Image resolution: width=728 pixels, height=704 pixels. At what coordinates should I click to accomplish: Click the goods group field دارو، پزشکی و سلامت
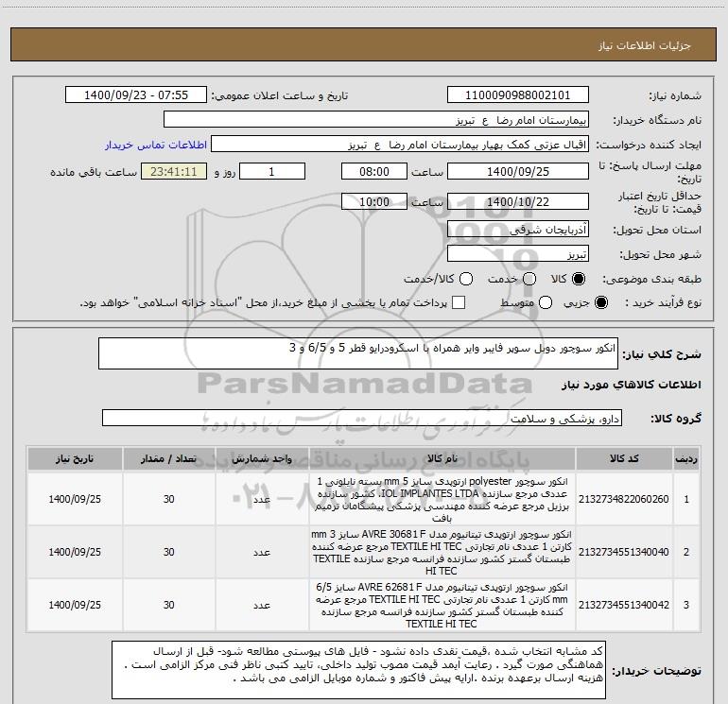pyautogui.click(x=362, y=418)
